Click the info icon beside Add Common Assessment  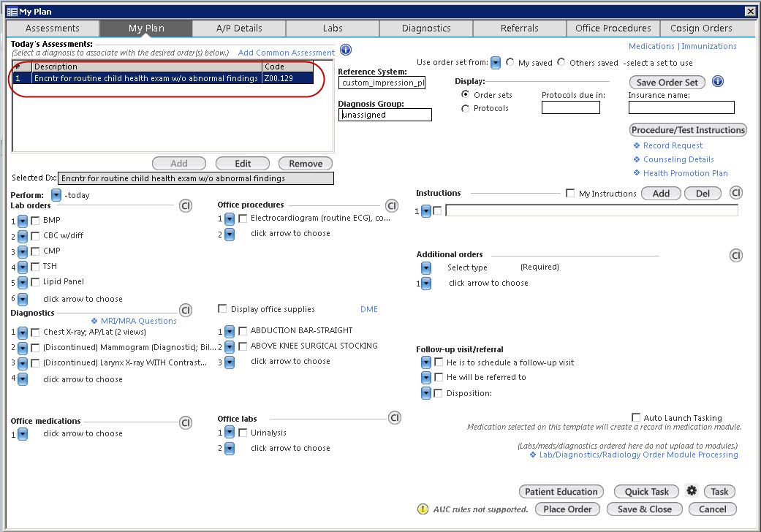(346, 50)
